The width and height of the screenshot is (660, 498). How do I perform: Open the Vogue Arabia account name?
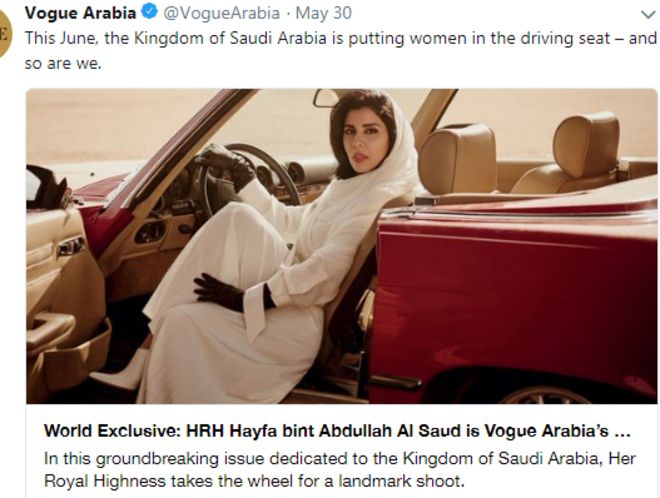point(80,13)
